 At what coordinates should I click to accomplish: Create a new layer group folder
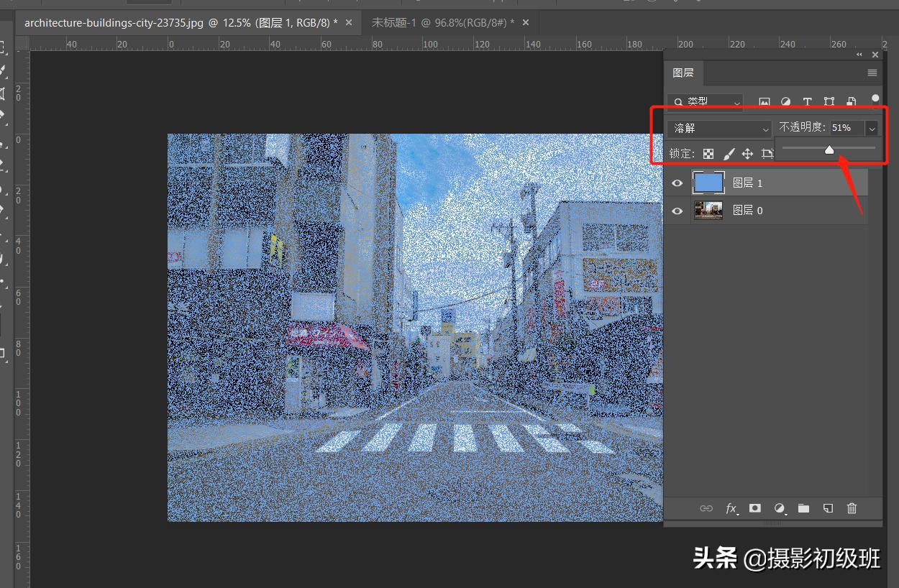click(x=803, y=508)
